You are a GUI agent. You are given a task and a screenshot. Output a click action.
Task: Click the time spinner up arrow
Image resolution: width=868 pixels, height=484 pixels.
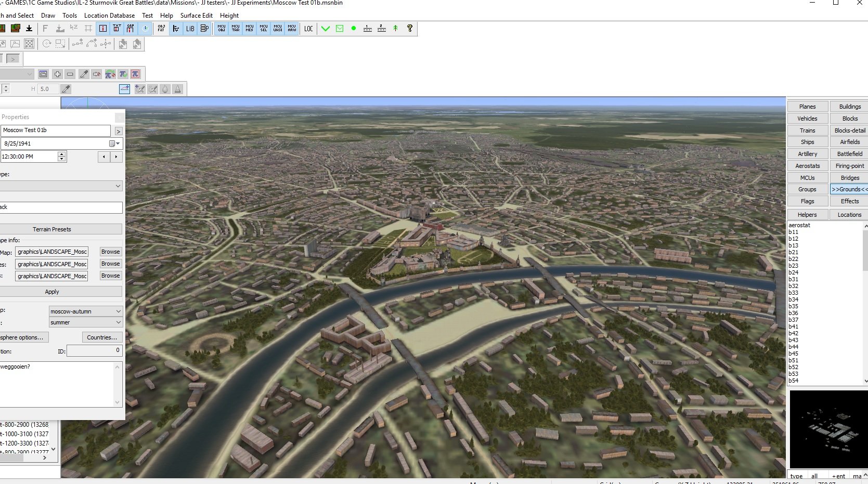(62, 154)
